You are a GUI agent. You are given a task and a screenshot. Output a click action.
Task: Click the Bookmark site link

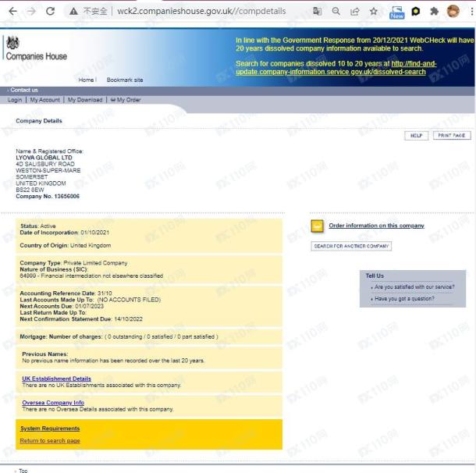coord(125,80)
